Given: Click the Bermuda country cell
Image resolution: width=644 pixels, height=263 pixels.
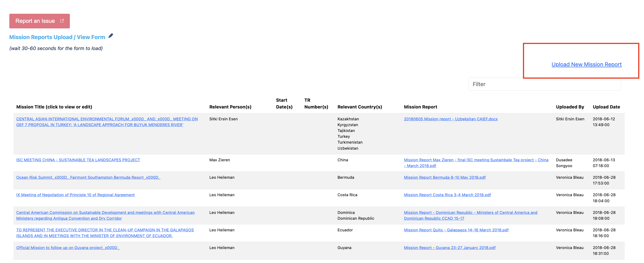Looking at the screenshot, I should click(x=346, y=178).
